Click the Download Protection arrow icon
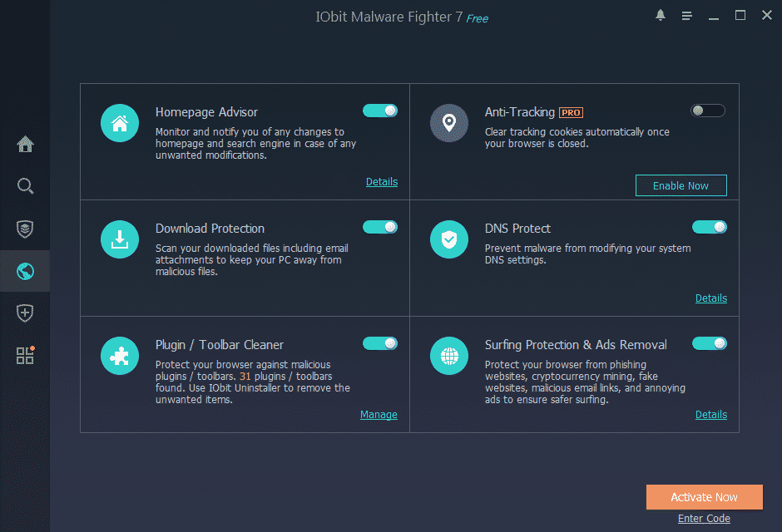The width and height of the screenshot is (782, 532). click(120, 239)
